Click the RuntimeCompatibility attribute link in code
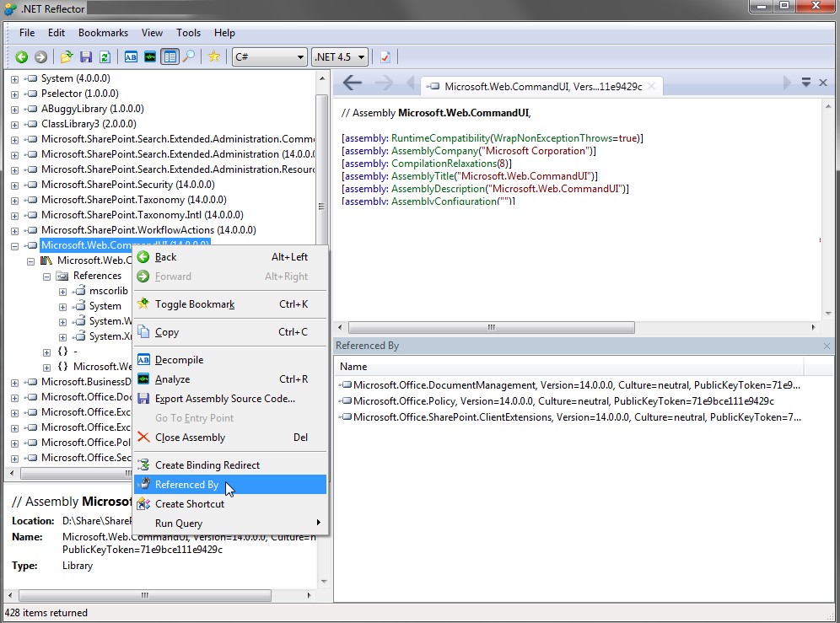 click(x=440, y=138)
